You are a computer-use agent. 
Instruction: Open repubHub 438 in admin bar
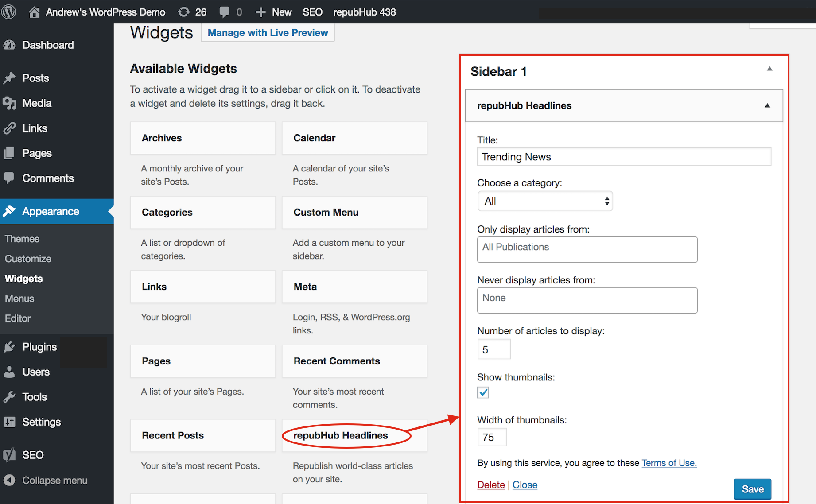(x=365, y=12)
